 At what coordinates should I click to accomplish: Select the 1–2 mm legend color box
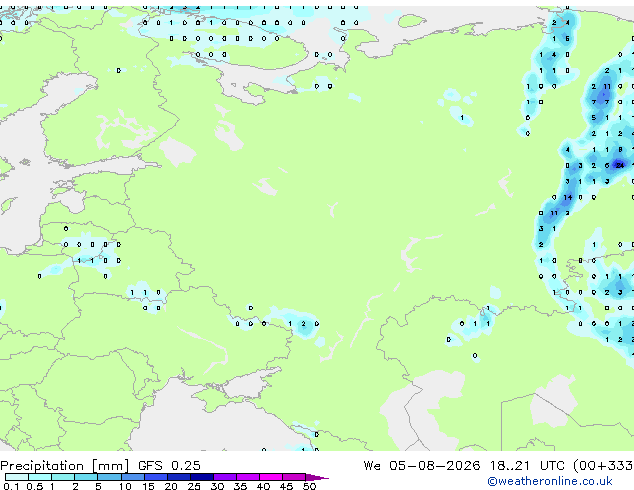[x=63, y=477]
